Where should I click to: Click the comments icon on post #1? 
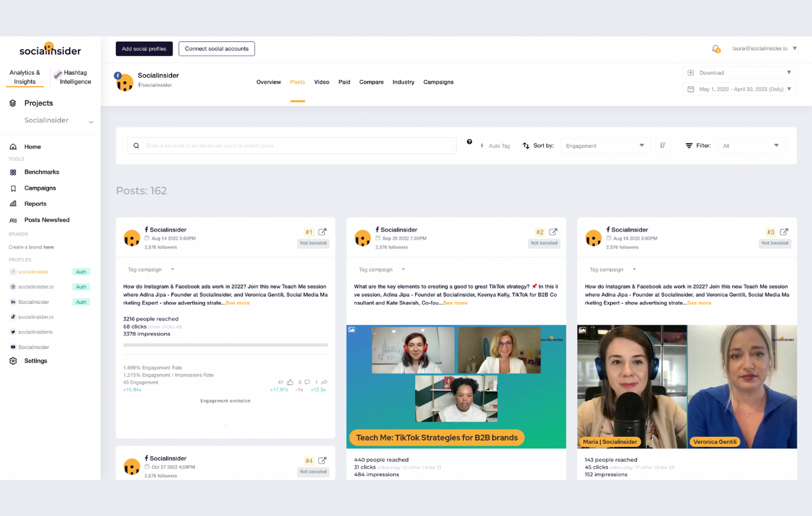307,382
